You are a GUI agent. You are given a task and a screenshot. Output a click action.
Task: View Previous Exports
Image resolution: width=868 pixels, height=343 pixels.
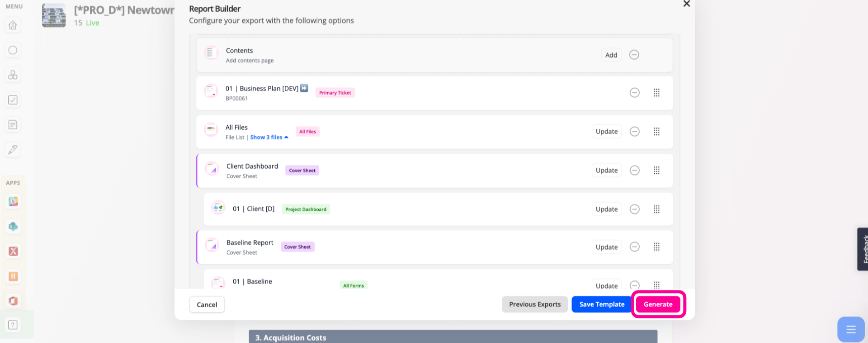coord(535,304)
